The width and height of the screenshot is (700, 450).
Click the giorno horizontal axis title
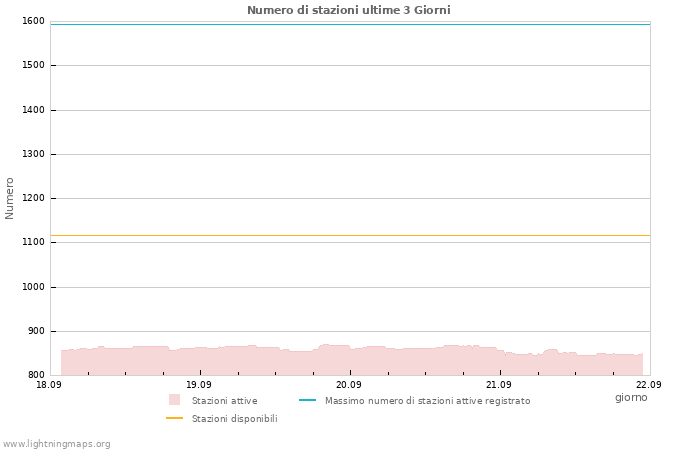click(631, 397)
